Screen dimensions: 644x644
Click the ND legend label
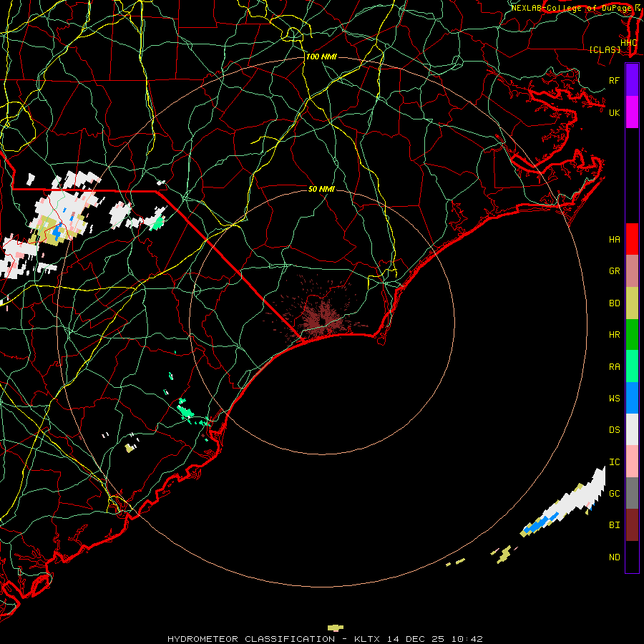615,557
